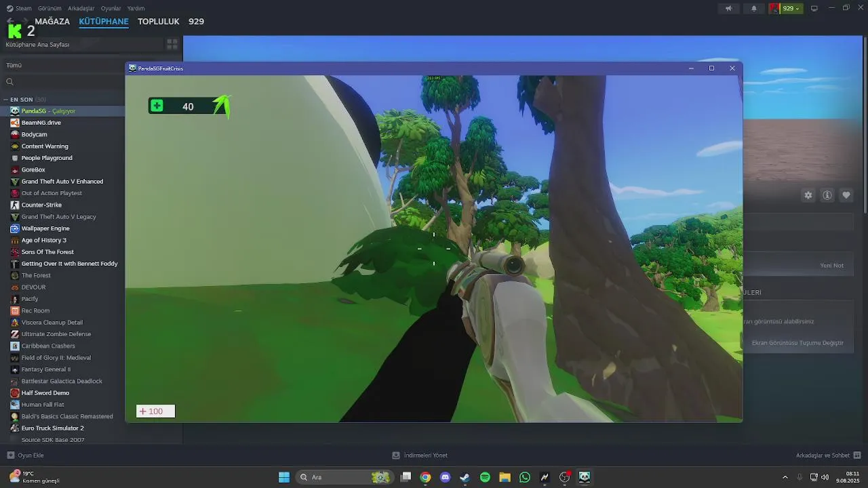
Task: Click the Counter-Strike game icon
Action: point(15,205)
